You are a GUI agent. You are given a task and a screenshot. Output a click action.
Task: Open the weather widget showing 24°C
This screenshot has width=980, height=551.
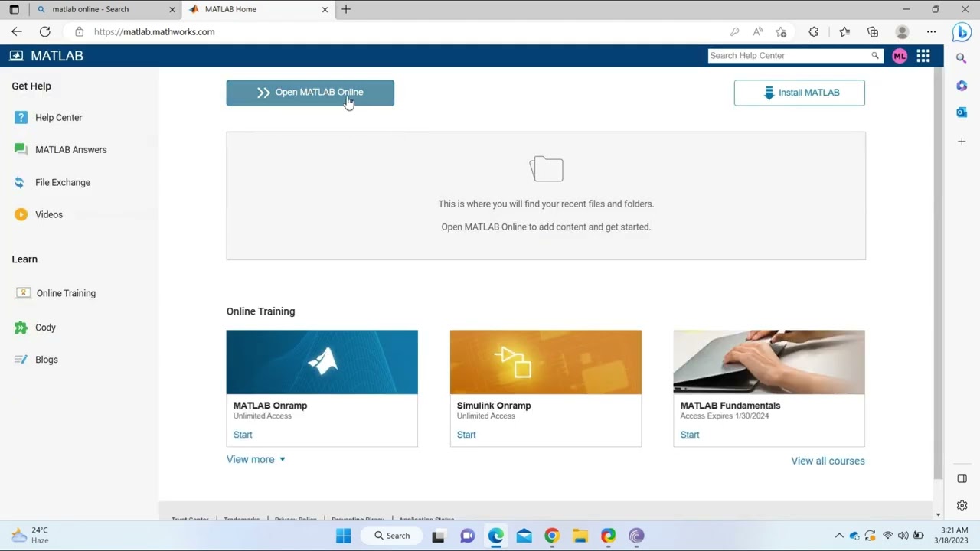31,535
